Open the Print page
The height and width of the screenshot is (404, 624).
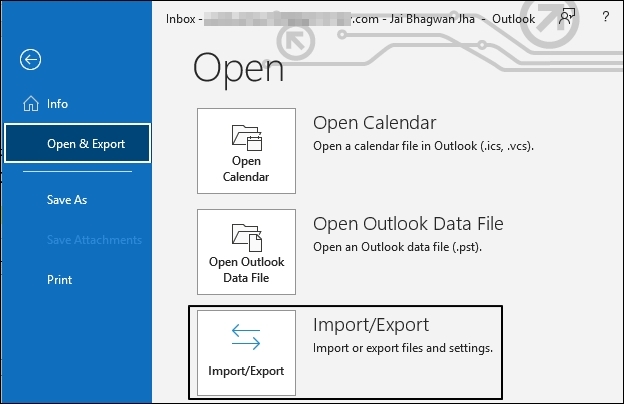click(x=60, y=279)
